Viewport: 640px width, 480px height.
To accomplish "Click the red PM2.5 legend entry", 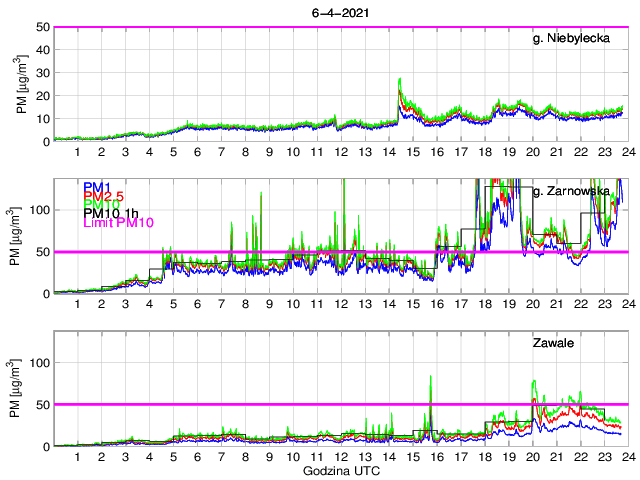I will click(103, 199).
